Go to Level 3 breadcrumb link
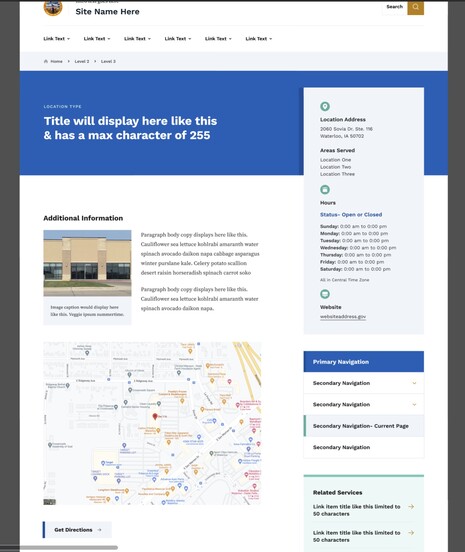Image resolution: width=465 pixels, height=552 pixels. click(x=108, y=61)
